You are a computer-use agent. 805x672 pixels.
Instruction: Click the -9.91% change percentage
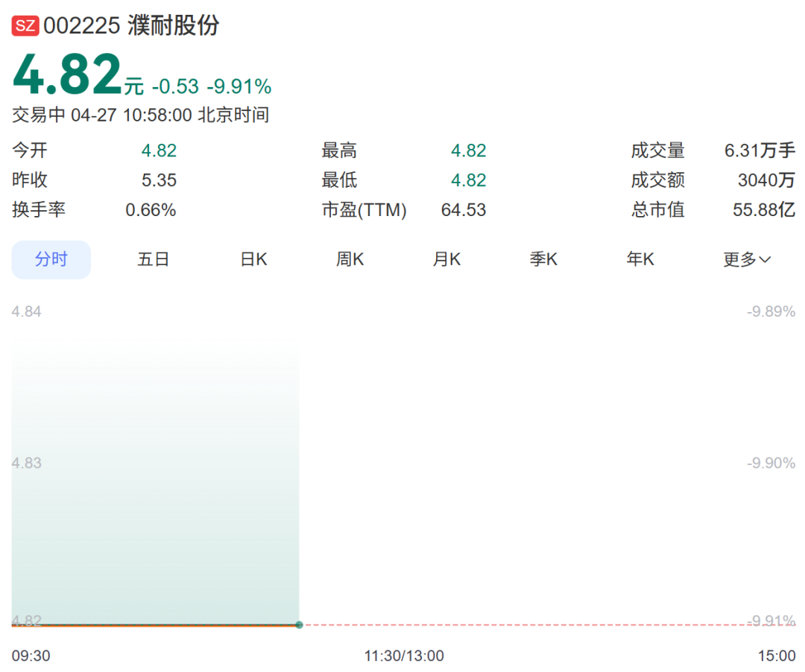pyautogui.click(x=239, y=87)
